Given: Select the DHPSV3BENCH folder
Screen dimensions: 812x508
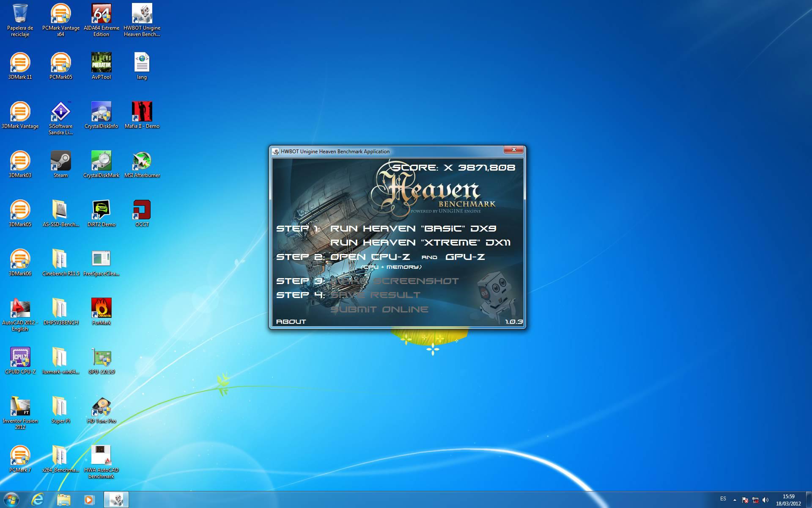Looking at the screenshot, I should [61, 312].
